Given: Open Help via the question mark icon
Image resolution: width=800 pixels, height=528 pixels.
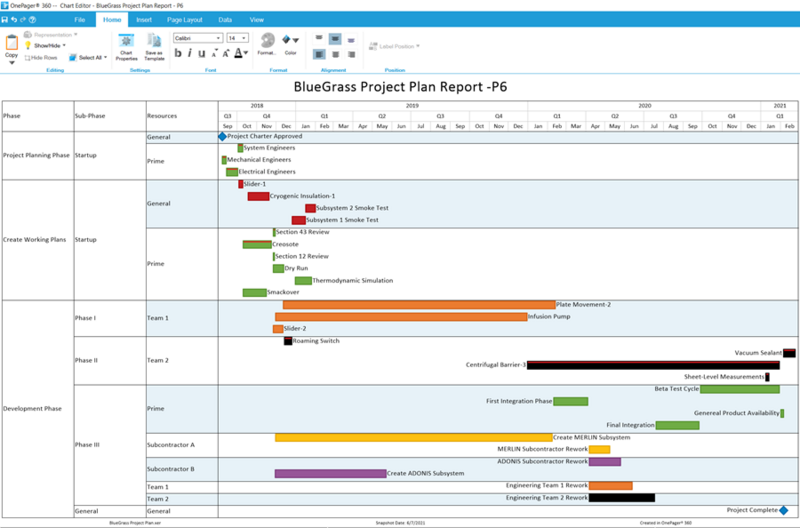Looking at the screenshot, I should [x=33, y=20].
